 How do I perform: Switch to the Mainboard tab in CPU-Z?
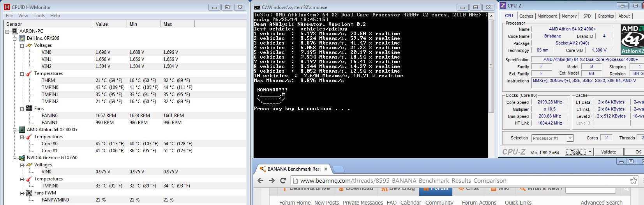point(547,16)
